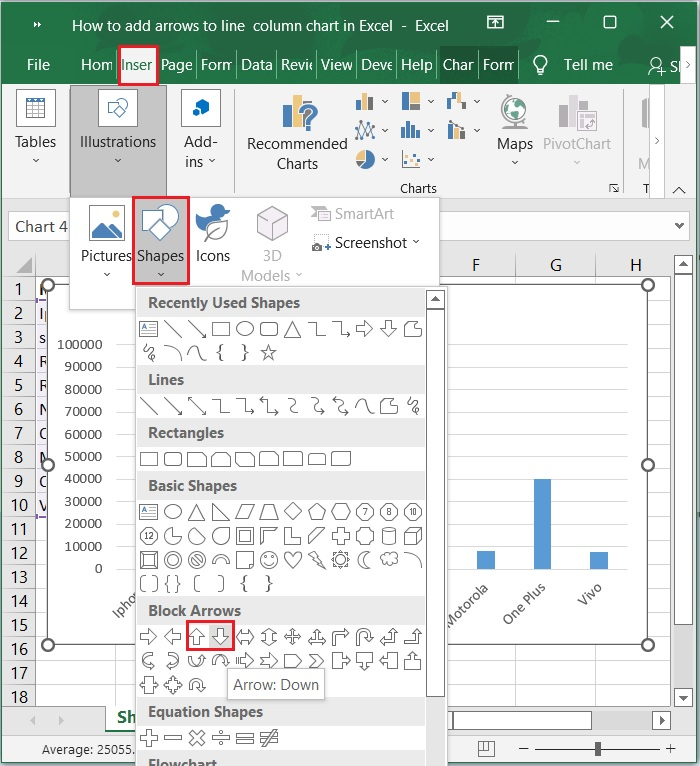Image resolution: width=700 pixels, height=766 pixels.
Task: Choose the Moon basic shape
Action: [364, 560]
